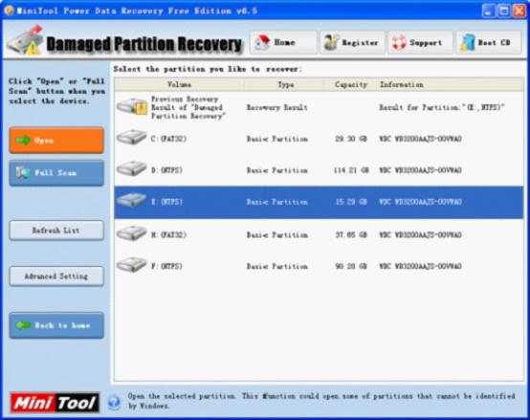Click the Boot CD button
530x420 pixels.
(489, 43)
